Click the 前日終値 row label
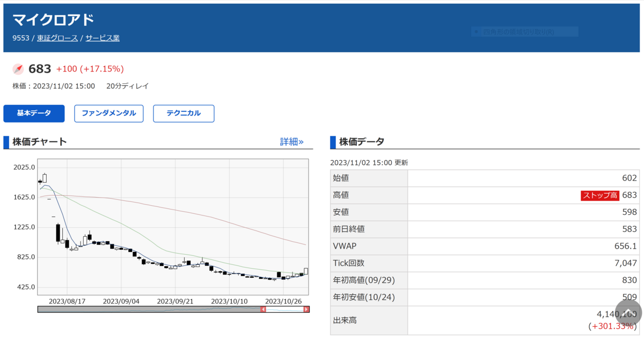644x339 pixels. pos(349,229)
